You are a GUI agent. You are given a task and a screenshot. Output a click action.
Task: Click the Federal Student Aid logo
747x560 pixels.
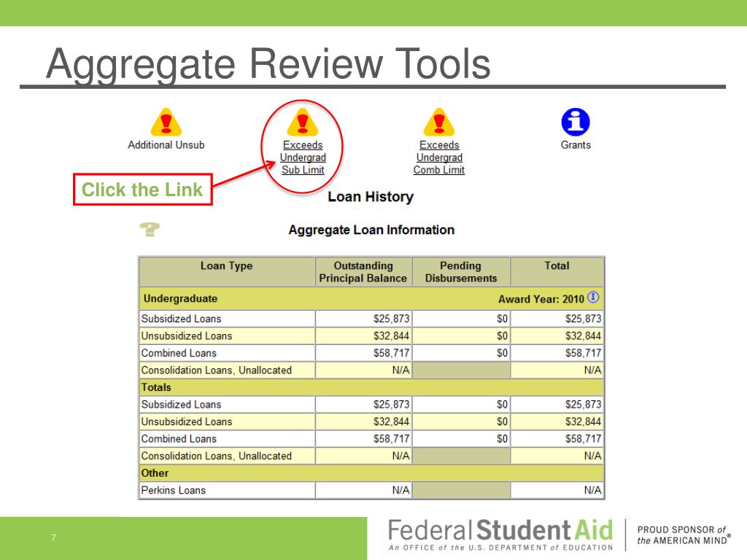pyautogui.click(x=500, y=535)
